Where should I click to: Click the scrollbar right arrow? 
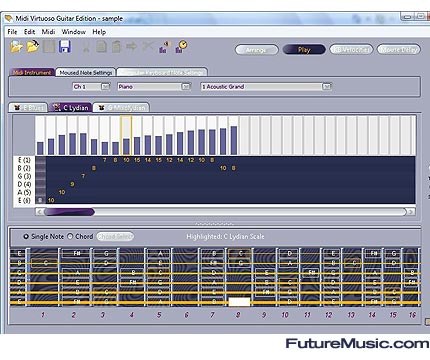[x=411, y=212]
